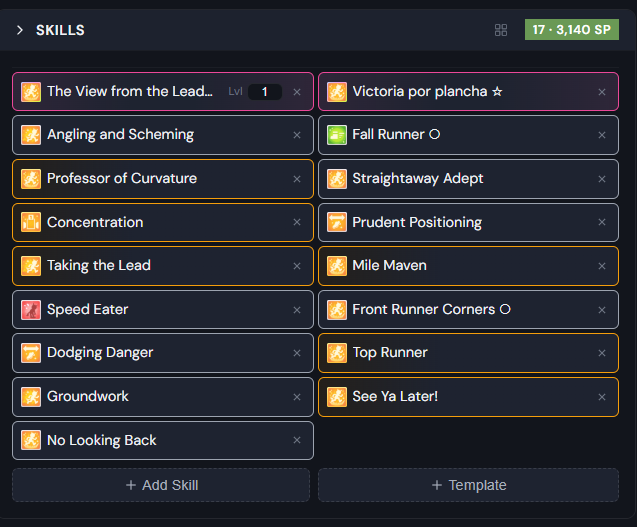Click the Prudent Positioning skill icon

[x=337, y=222]
